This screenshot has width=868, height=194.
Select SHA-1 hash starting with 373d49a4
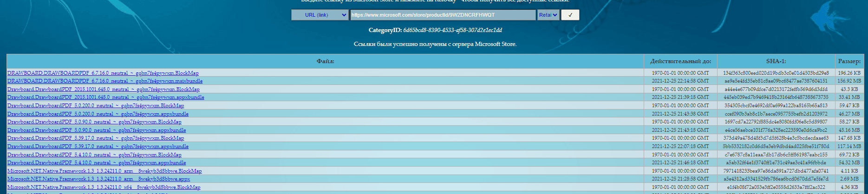(x=776, y=138)
